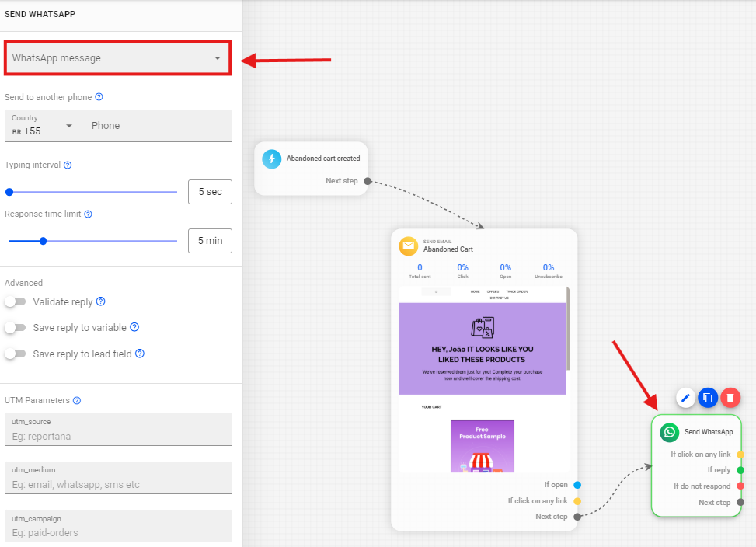This screenshot has width=756, height=547.
Task: Turn on Save reply to variable
Action: (x=15, y=328)
